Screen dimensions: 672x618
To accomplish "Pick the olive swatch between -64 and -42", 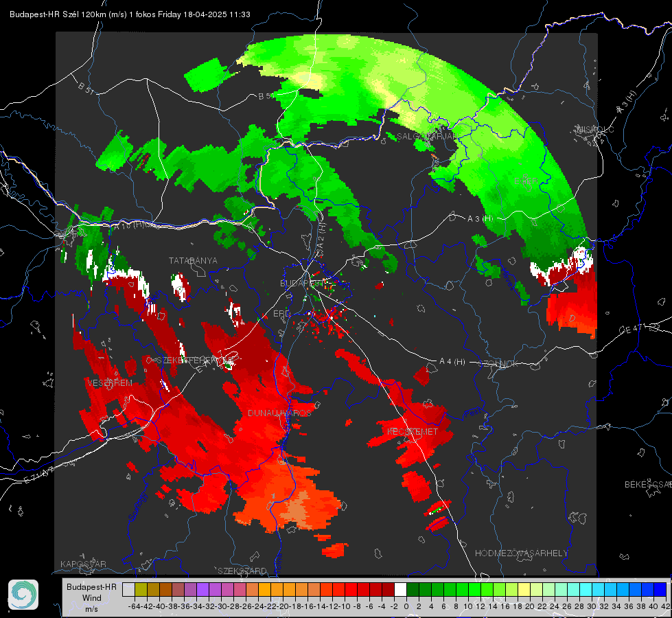I will [141, 590].
